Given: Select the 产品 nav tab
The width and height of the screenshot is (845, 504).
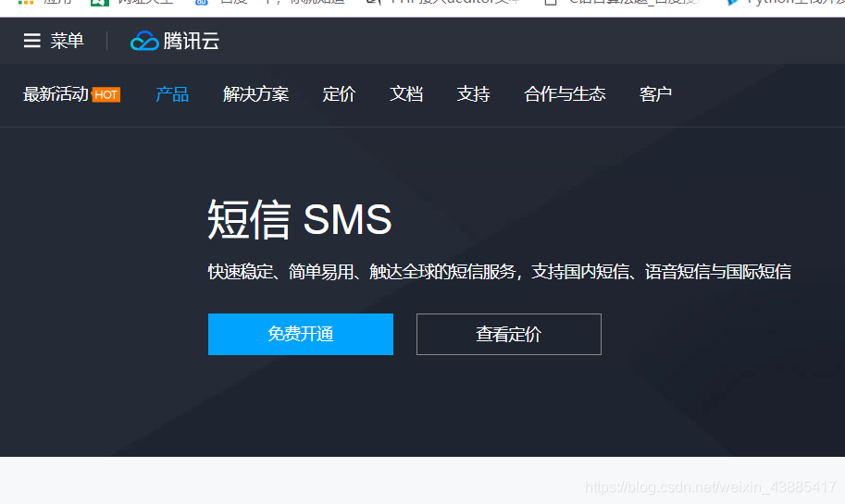Looking at the screenshot, I should tap(172, 94).
